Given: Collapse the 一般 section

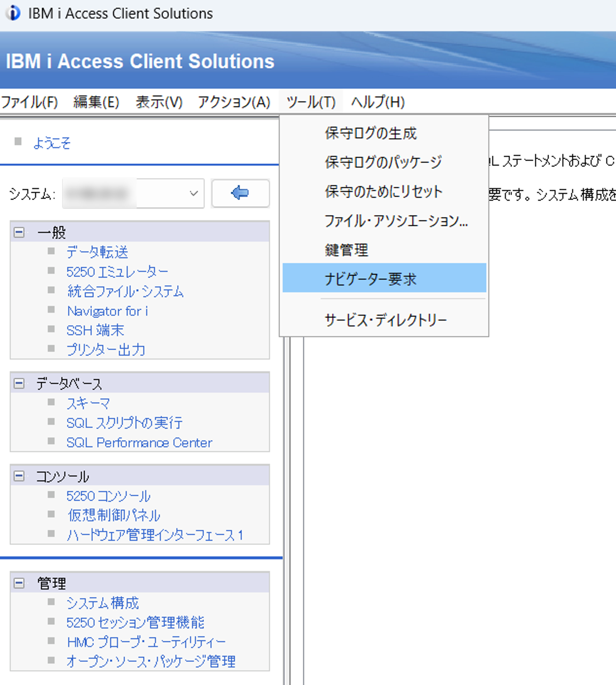Looking at the screenshot, I should 19,232.
